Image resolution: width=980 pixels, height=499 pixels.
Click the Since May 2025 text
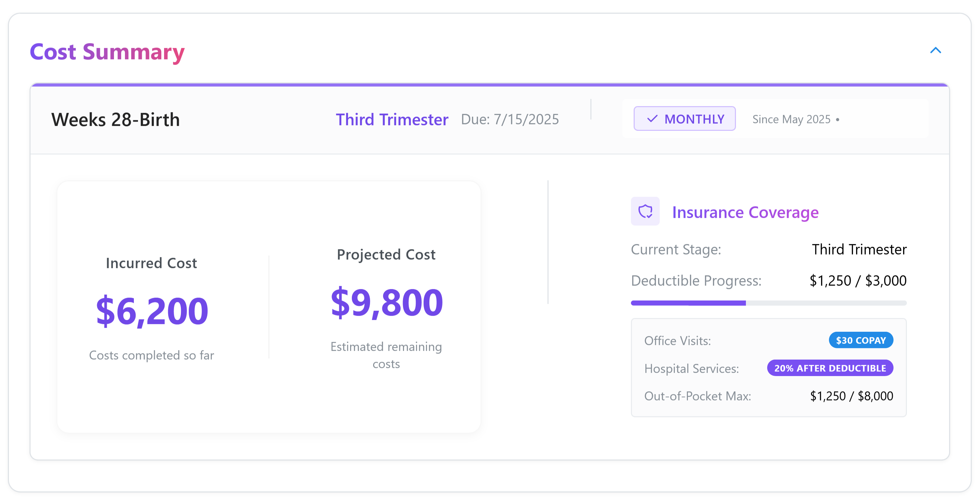pyautogui.click(x=791, y=120)
